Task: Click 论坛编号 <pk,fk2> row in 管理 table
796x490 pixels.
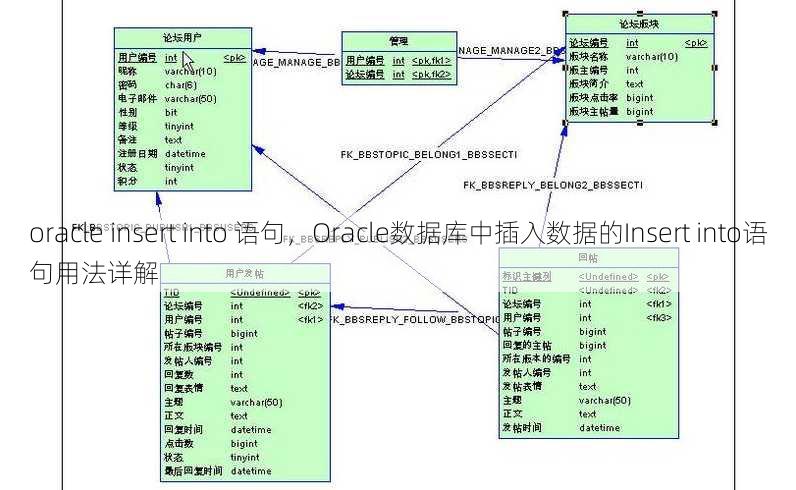Action: coord(399,75)
